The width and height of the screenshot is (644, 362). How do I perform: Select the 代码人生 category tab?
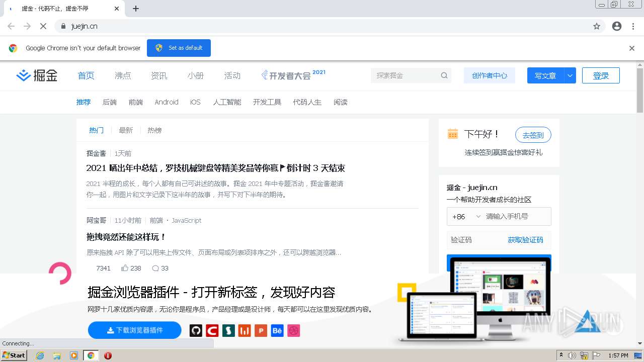(x=307, y=102)
